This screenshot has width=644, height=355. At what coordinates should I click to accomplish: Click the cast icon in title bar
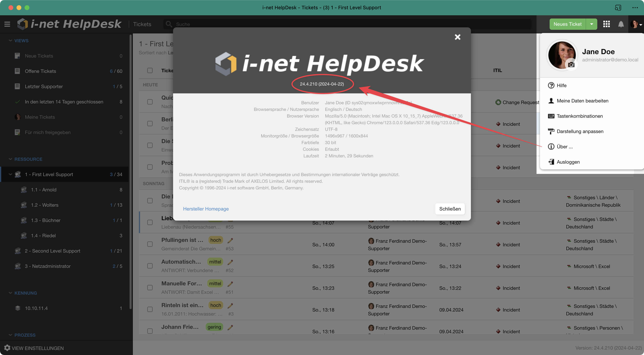coord(618,7)
